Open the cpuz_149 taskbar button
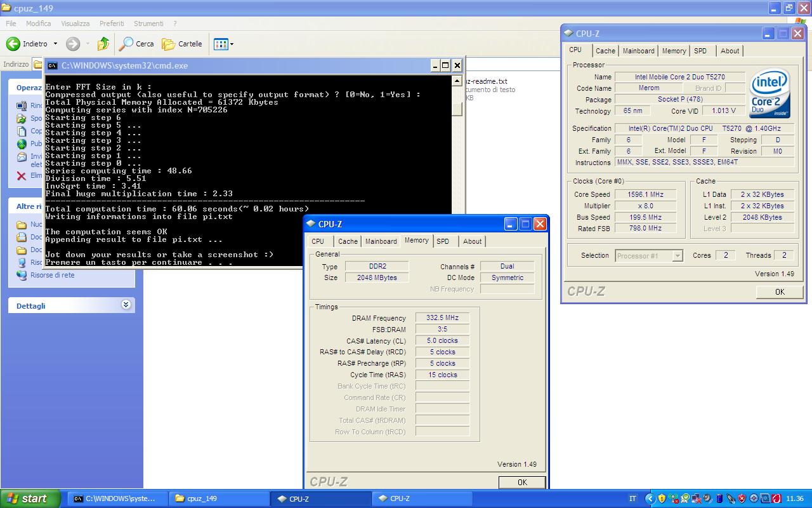Screen dimensions: 812x508 click(219, 498)
